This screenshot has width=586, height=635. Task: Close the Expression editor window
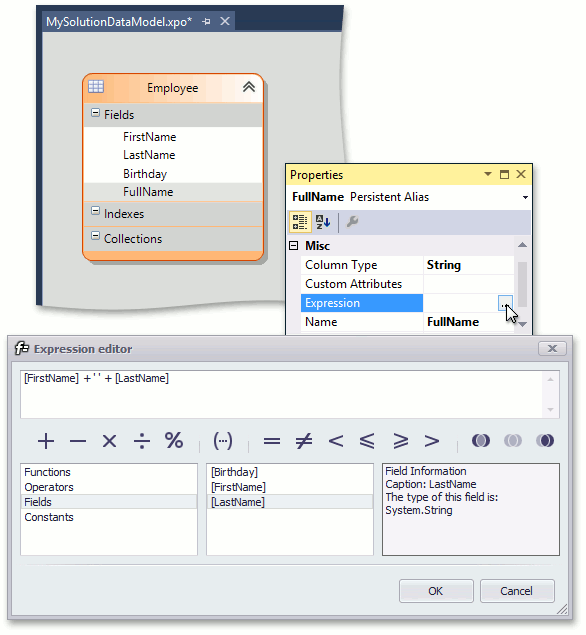click(x=552, y=349)
